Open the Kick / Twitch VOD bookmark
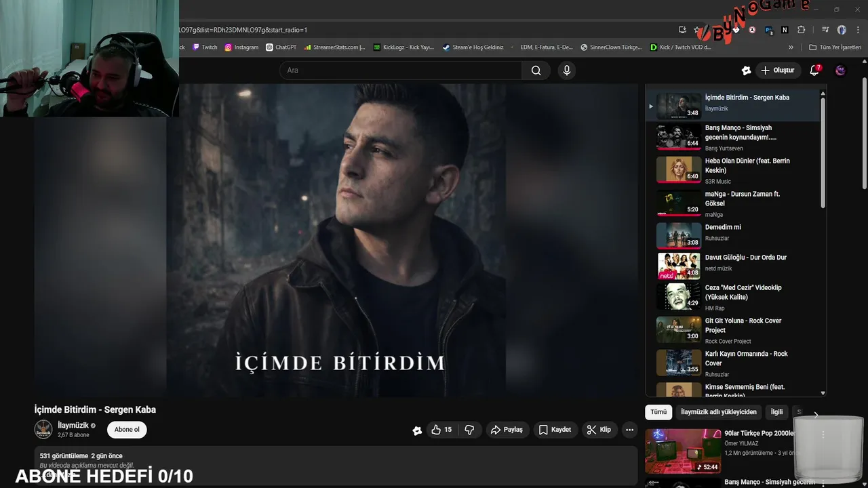The image size is (868, 488). 681,47
